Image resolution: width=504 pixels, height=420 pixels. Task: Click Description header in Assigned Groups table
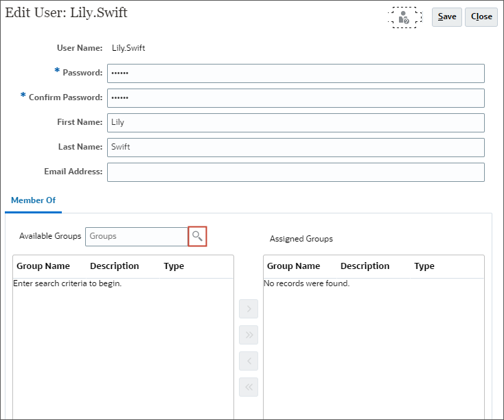[365, 266]
